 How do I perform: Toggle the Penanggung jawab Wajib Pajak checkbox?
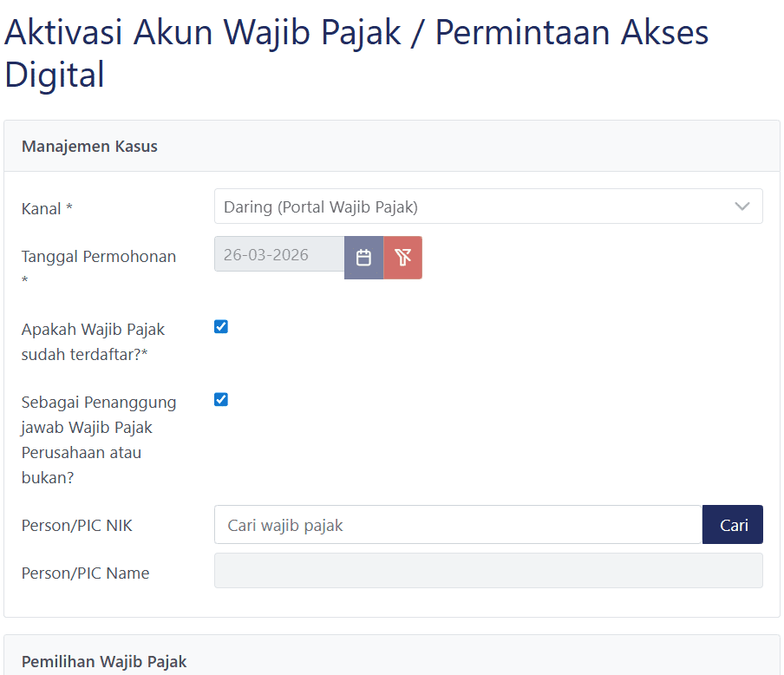[221, 400]
